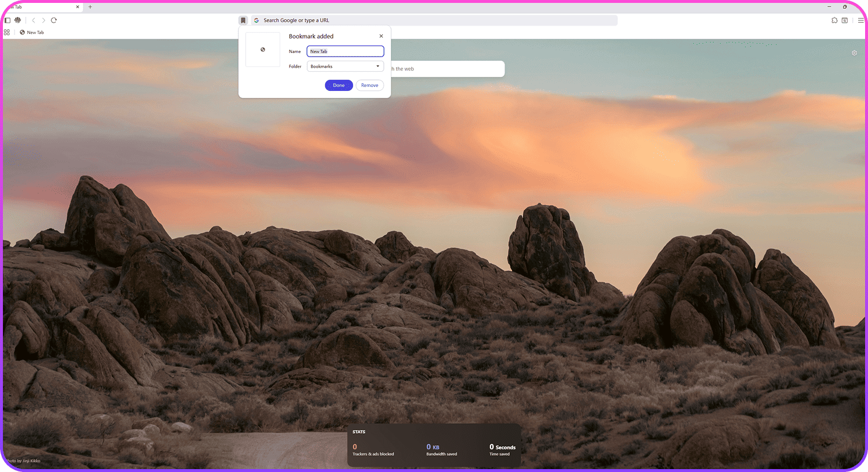Close the New Tab tab
Image resolution: width=868 pixels, height=472 pixels.
coord(78,7)
